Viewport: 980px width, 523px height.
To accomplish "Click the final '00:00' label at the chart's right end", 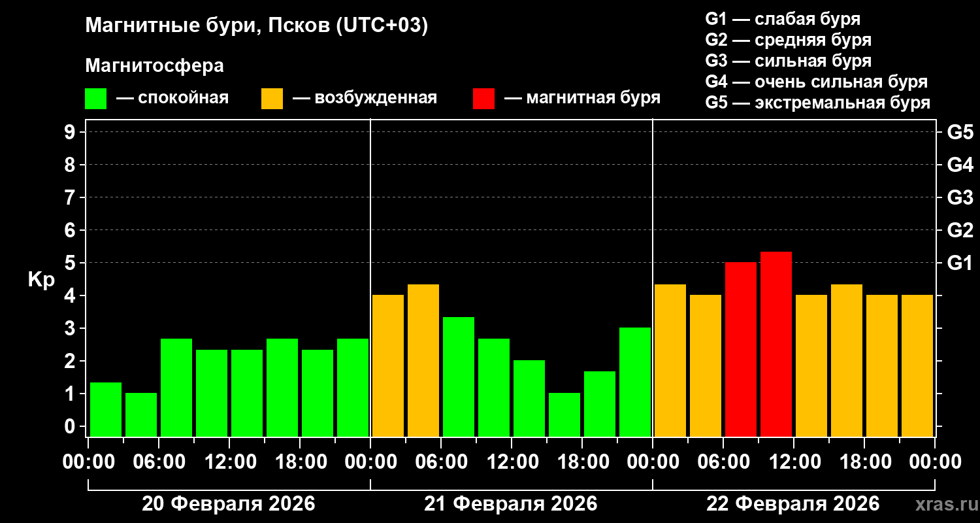I will [935, 462].
